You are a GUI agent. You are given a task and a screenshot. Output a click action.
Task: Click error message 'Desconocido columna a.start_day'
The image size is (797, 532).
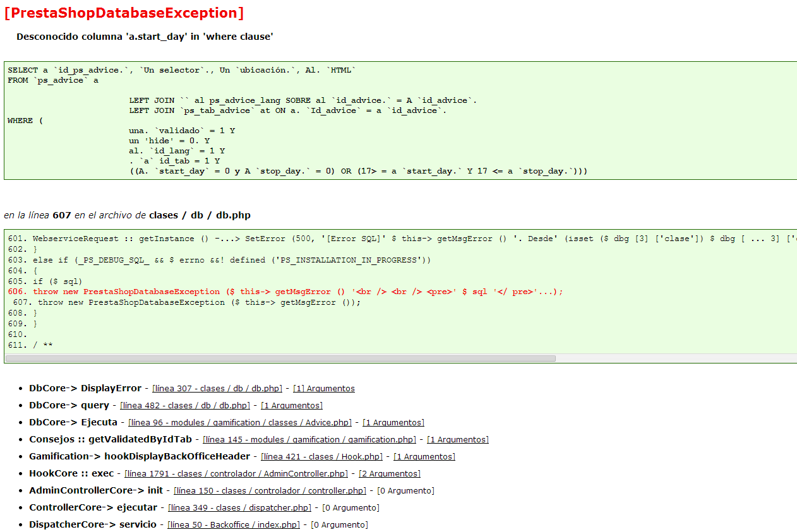[145, 37]
